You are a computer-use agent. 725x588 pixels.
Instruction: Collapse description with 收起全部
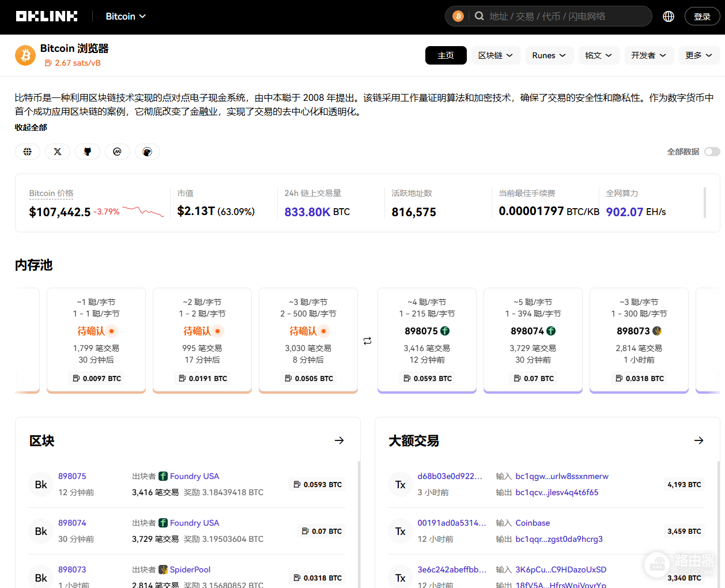[31, 127]
